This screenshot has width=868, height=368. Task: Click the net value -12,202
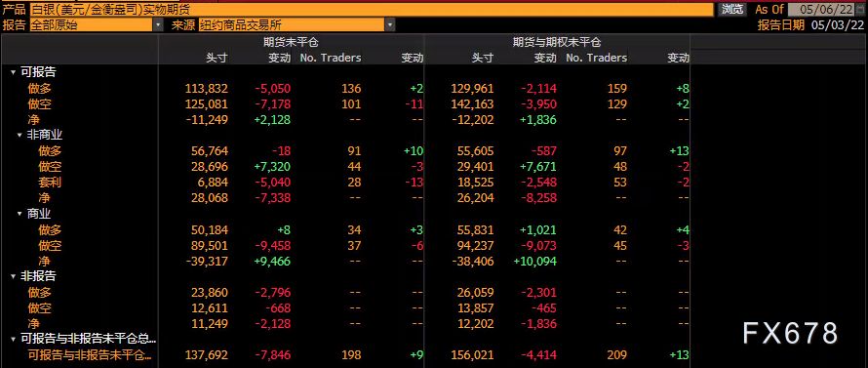tap(472, 120)
